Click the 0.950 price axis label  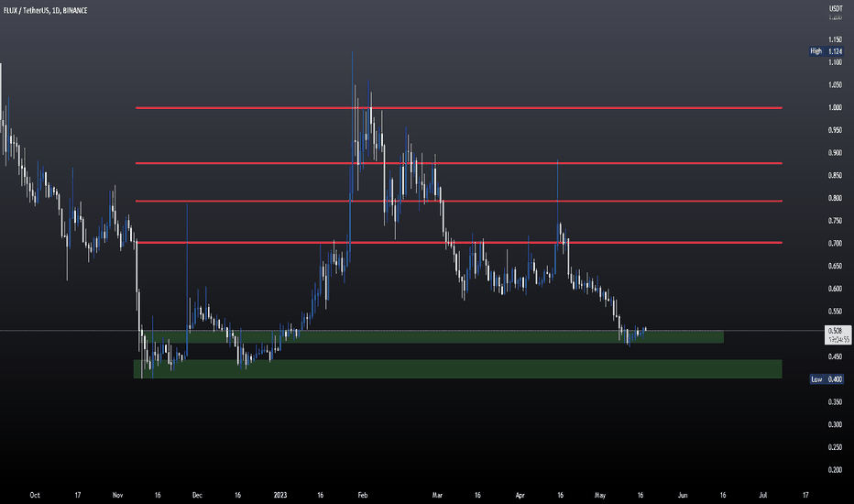click(835, 130)
